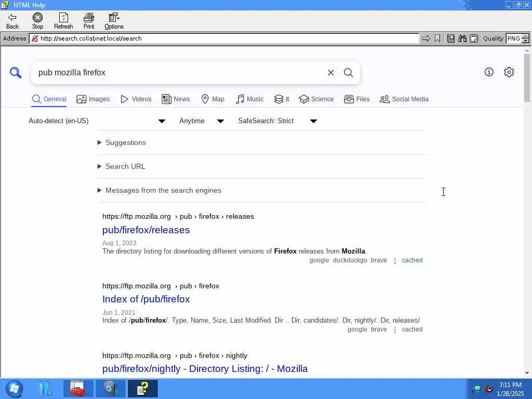Click google engine label on releases result
Viewport: 532px width, 399px height.
tap(320, 260)
